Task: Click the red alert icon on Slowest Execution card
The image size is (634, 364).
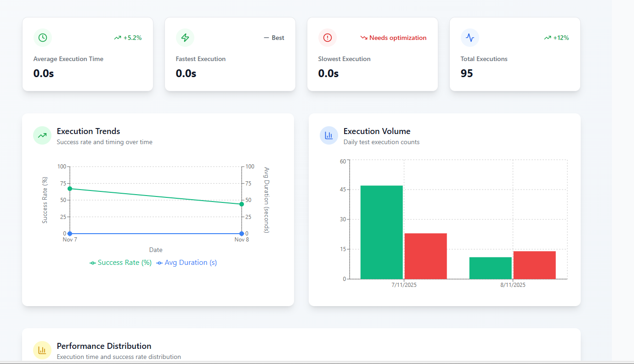Action: pyautogui.click(x=328, y=38)
